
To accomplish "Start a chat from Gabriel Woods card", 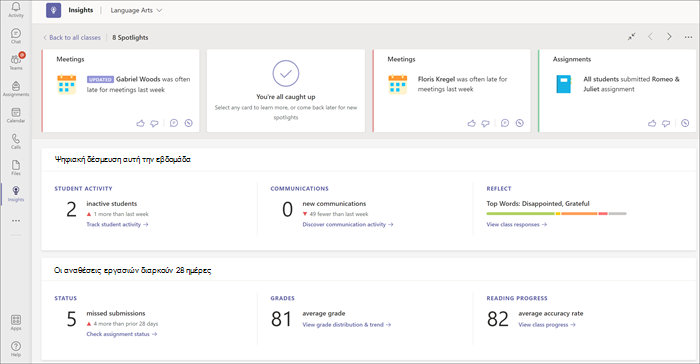I will tap(174, 123).
